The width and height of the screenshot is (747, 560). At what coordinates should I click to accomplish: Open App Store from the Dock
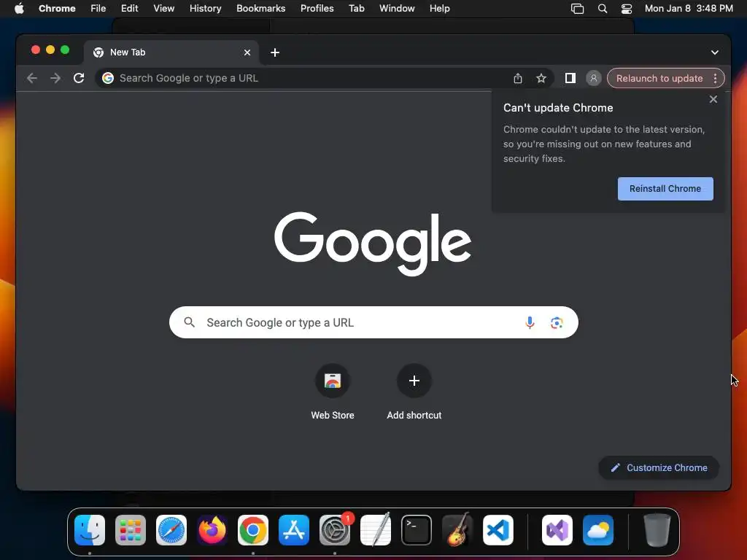(x=294, y=530)
